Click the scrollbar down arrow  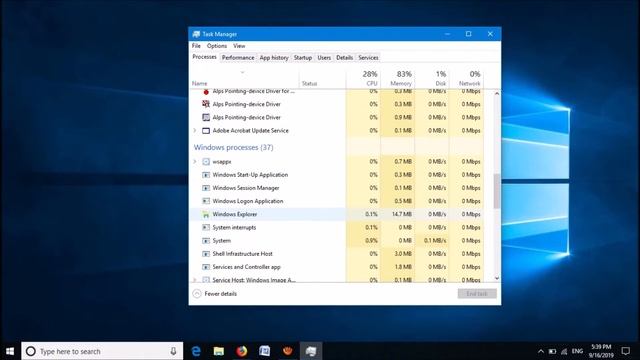(497, 278)
